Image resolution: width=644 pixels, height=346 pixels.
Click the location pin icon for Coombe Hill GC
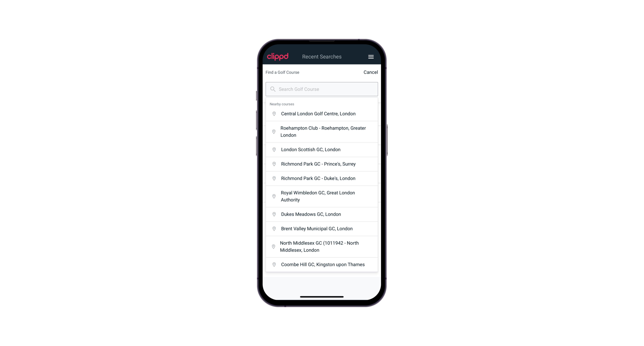click(273, 264)
